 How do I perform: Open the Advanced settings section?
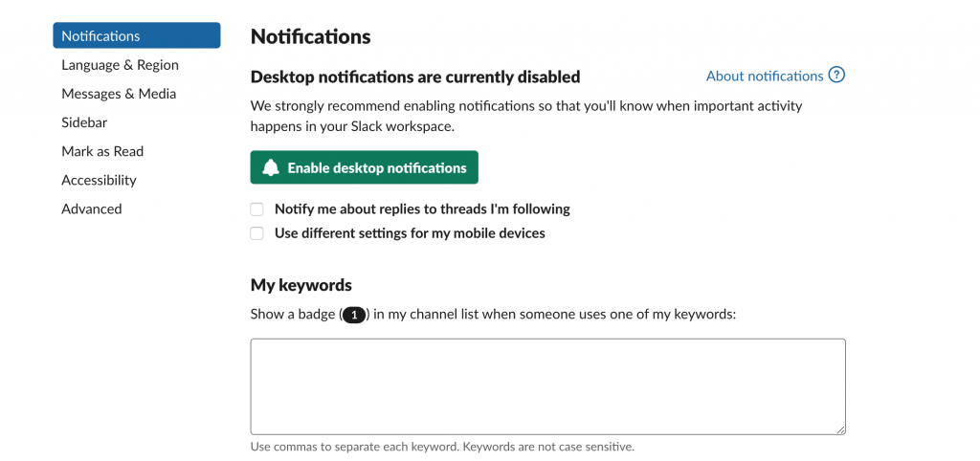click(x=92, y=209)
